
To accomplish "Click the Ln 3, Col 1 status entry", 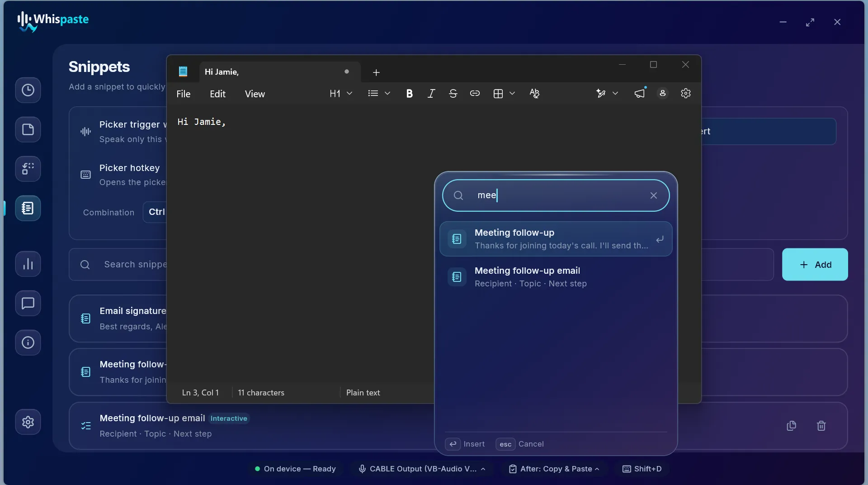I will (x=200, y=393).
